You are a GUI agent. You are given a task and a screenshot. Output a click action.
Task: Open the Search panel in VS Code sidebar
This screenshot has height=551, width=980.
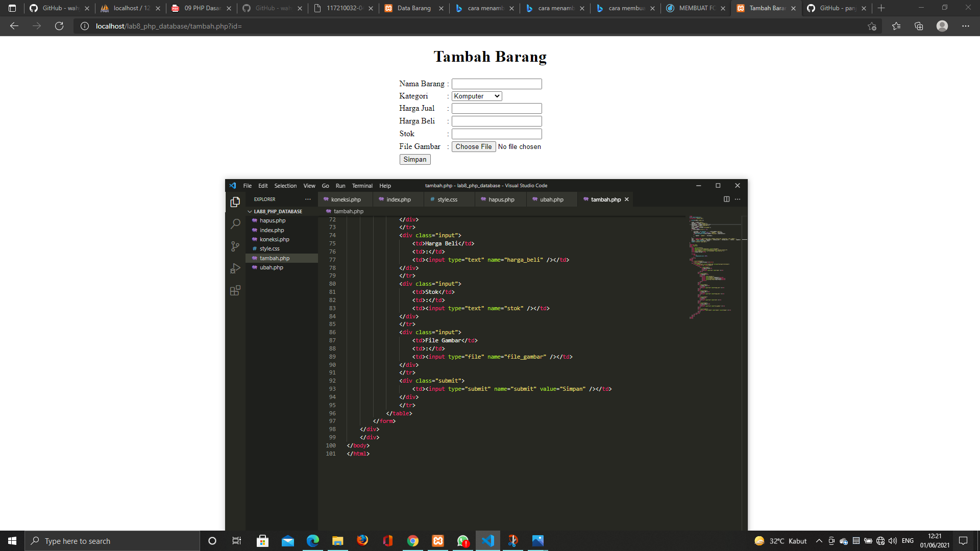[235, 224]
